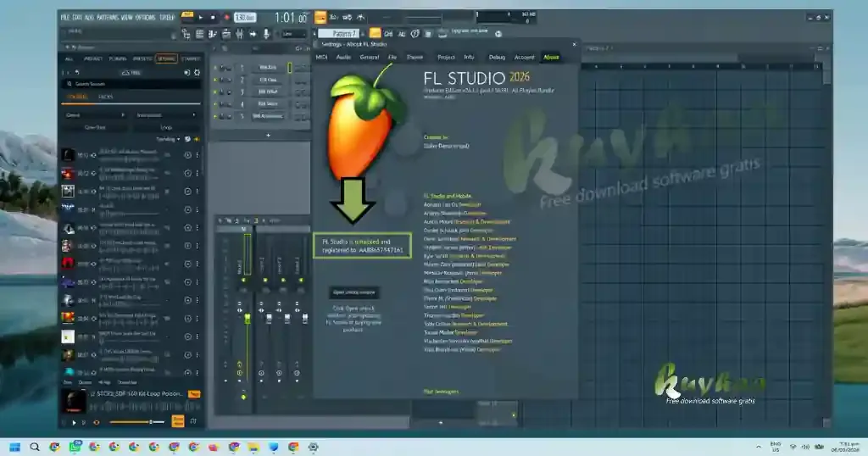This screenshot has height=456, width=868.
Task: Play the browser preview sample
Action: (75, 423)
